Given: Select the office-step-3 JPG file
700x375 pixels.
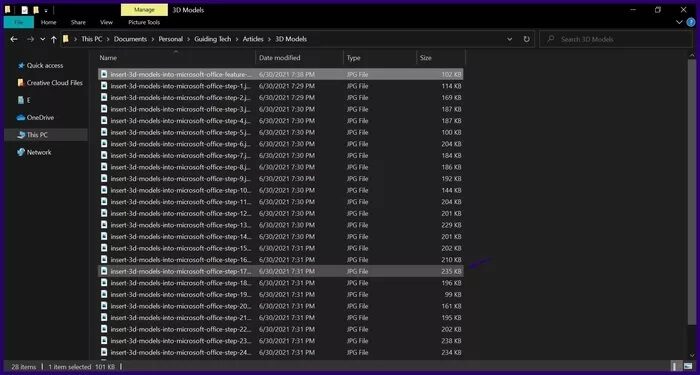Looking at the screenshot, I should pos(280,109).
